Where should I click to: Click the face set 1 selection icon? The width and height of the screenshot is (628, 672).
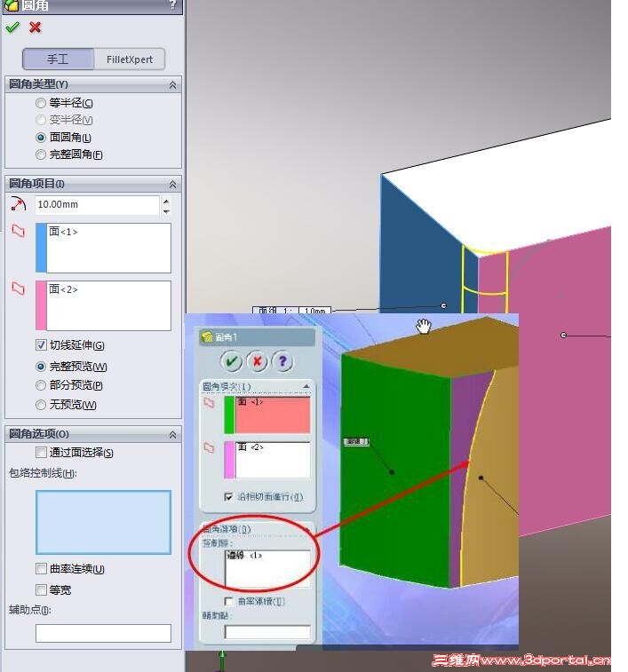[18, 231]
